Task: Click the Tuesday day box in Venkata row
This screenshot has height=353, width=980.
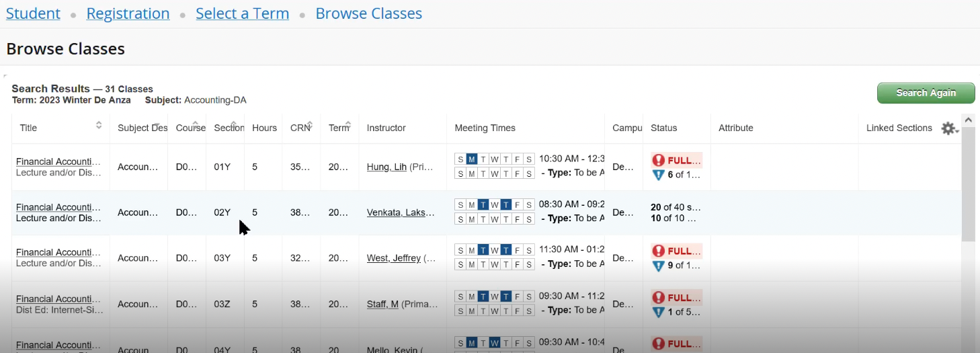Action: 483,204
